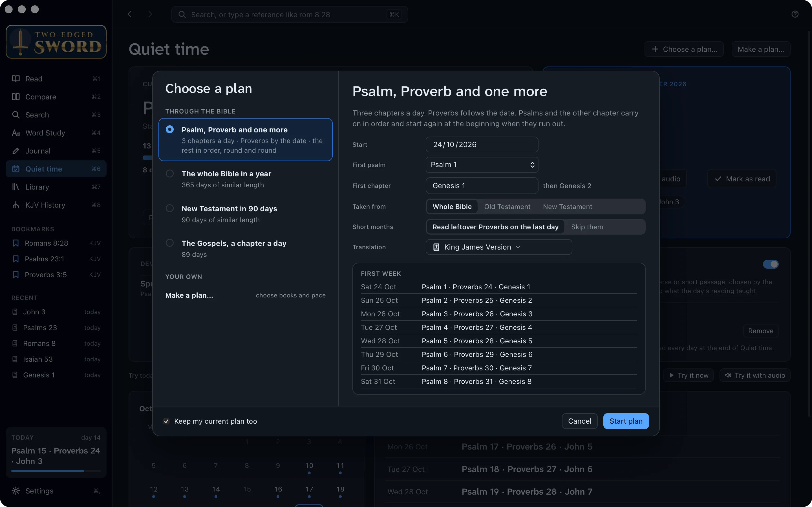
Task: Click the First chapter Genesis 1 field
Action: 482,186
